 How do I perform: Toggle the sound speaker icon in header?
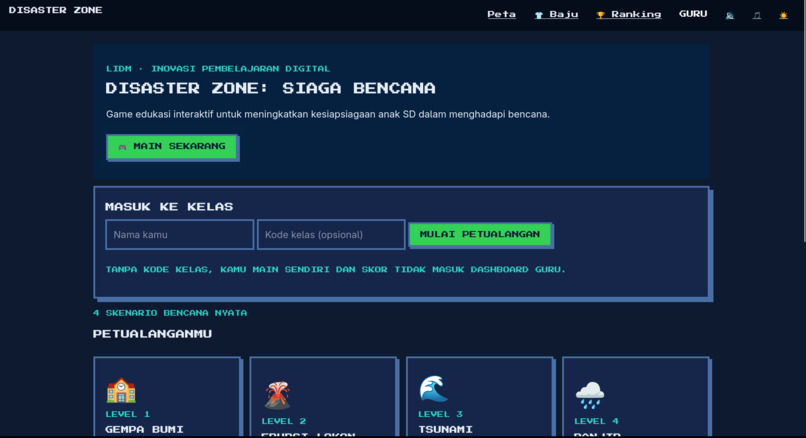tap(730, 15)
